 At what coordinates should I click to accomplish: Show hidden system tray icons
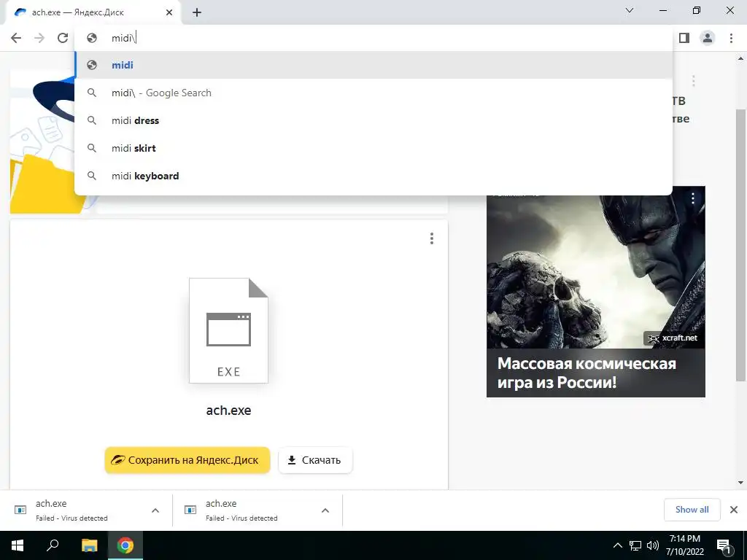point(617,545)
